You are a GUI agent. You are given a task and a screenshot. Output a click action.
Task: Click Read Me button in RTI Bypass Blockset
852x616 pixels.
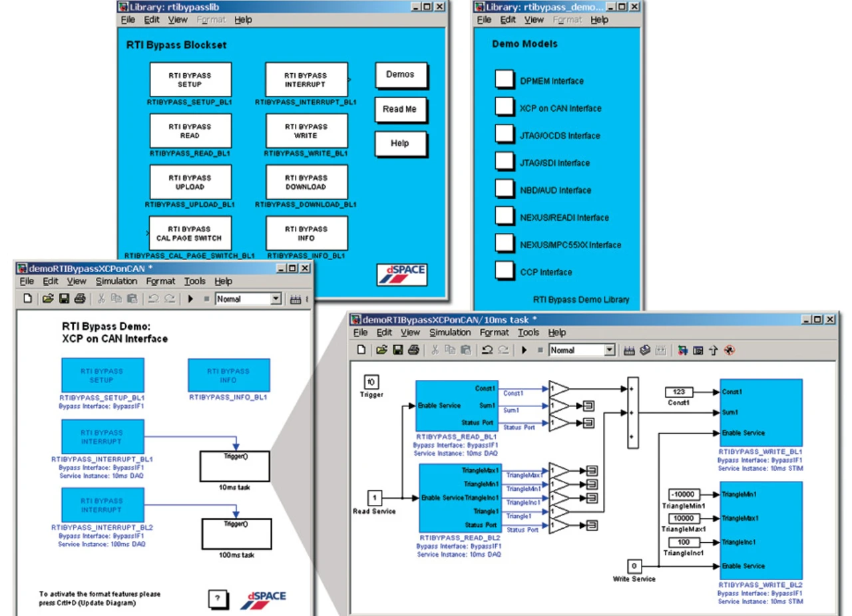400,109
